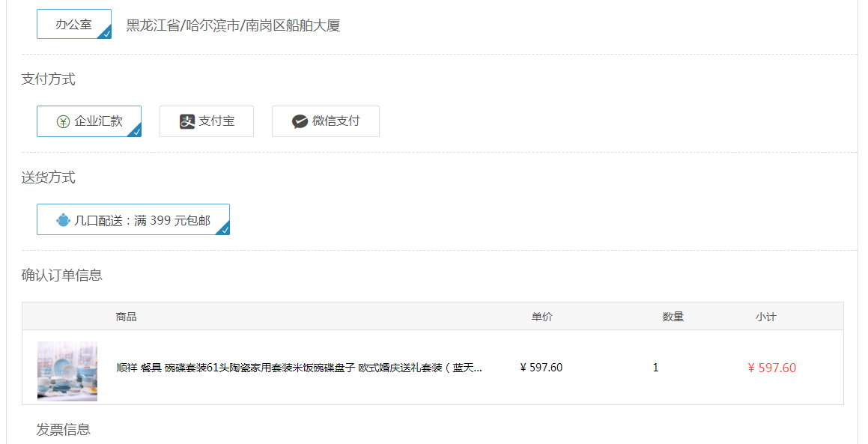Click the red subtotal ¥ 597.60

pos(771,368)
